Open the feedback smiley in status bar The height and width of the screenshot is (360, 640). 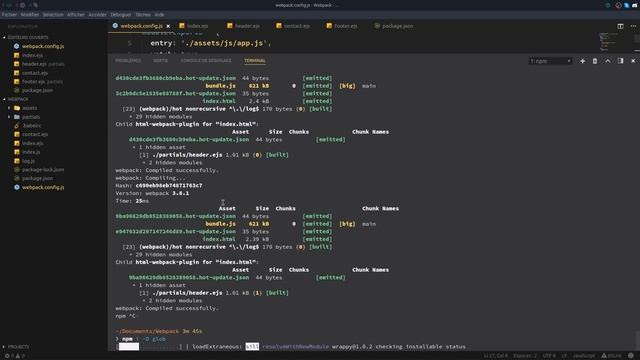[x=631, y=356]
